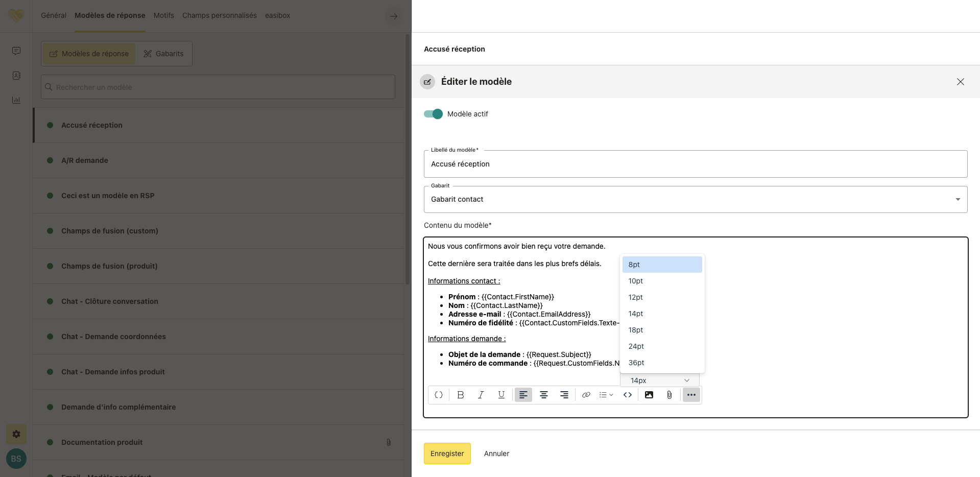Open source code view icon
This screenshot has height=477, width=980.
point(628,395)
